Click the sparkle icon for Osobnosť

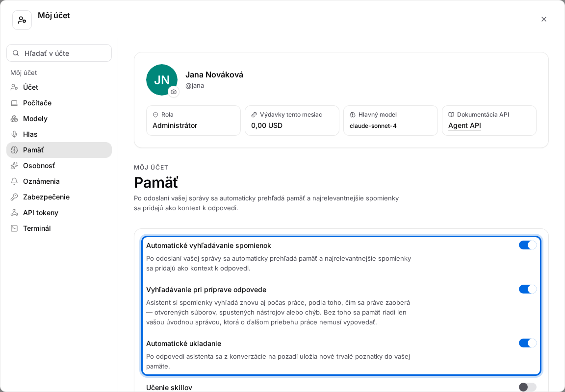(x=14, y=166)
